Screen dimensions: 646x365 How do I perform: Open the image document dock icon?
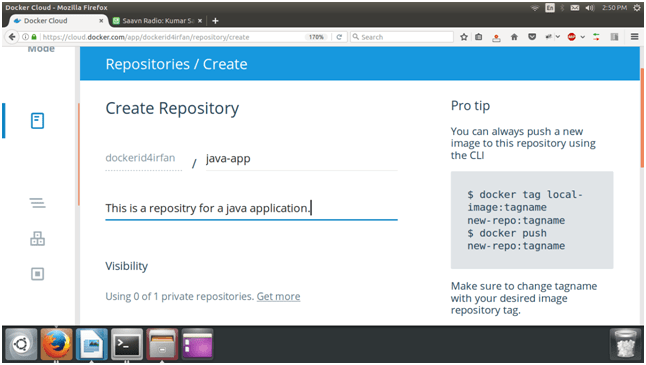[x=92, y=344]
